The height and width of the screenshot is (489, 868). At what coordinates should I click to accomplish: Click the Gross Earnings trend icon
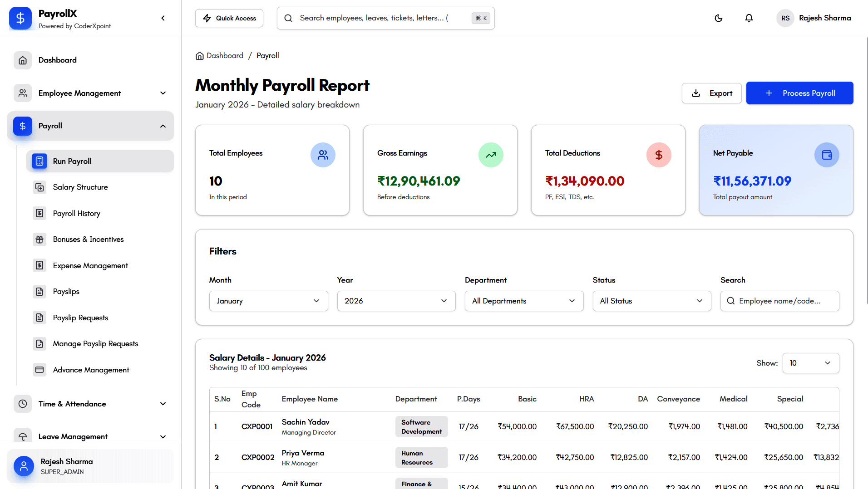491,155
